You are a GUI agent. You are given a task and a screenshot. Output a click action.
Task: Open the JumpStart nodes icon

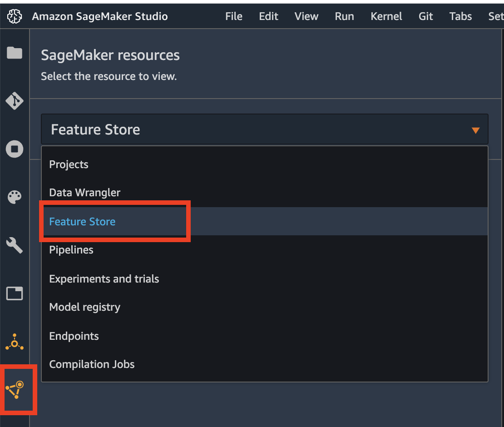[x=15, y=342]
